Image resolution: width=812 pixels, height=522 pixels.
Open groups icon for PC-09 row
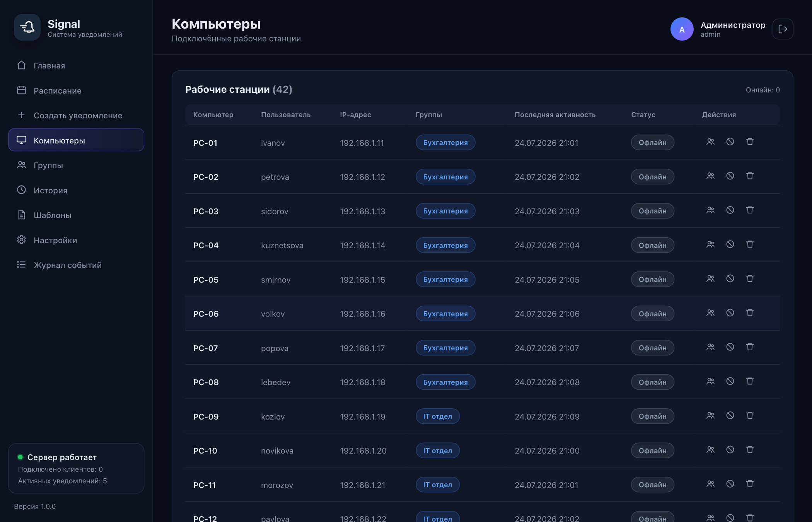tap(710, 416)
